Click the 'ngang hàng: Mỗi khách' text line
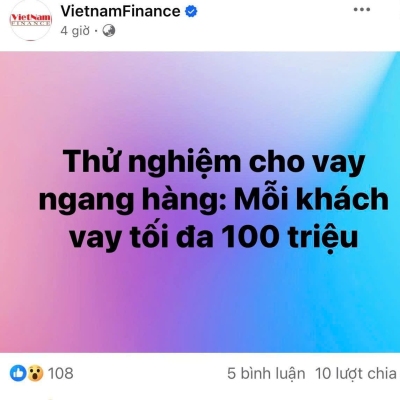The image size is (400, 400). coord(213,200)
